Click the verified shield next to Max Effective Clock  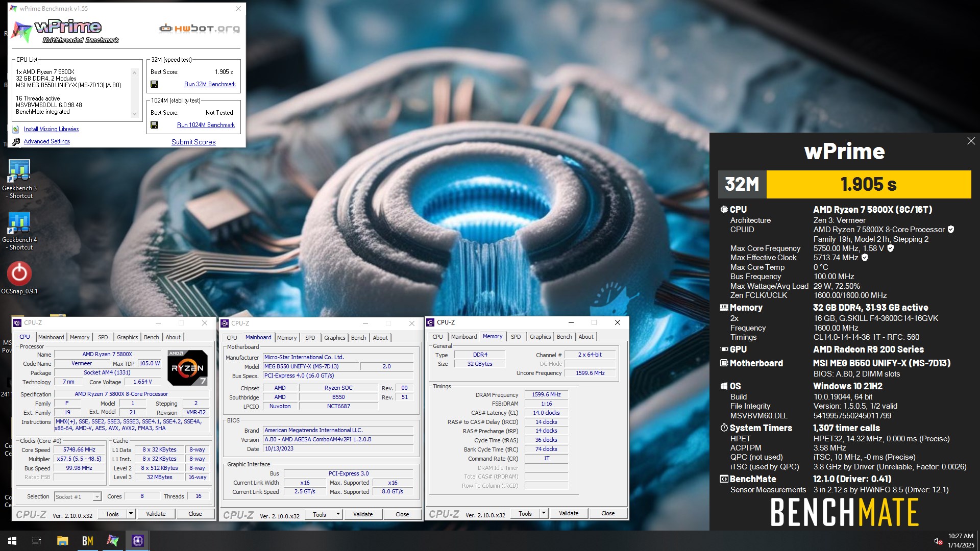(865, 258)
